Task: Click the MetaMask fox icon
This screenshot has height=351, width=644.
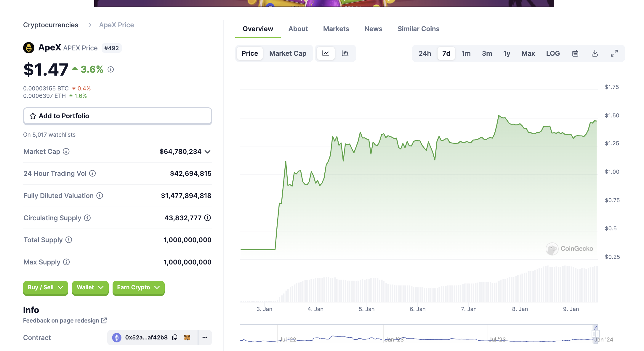Action: coord(187,337)
